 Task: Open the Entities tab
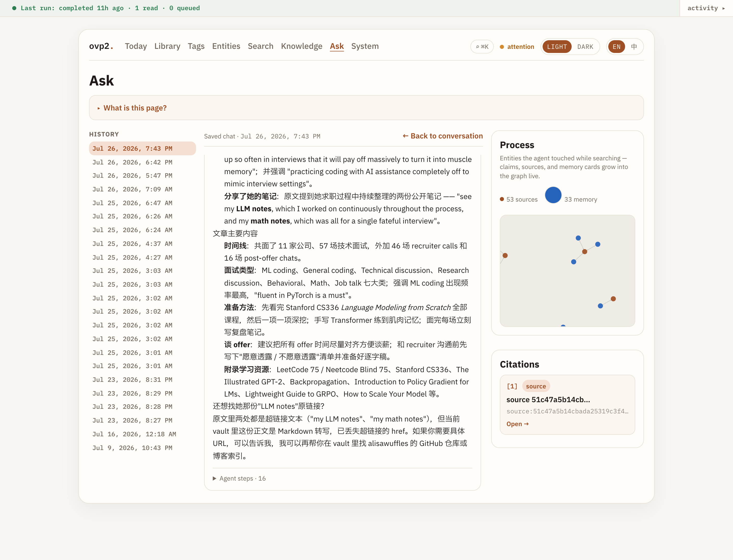pos(226,46)
